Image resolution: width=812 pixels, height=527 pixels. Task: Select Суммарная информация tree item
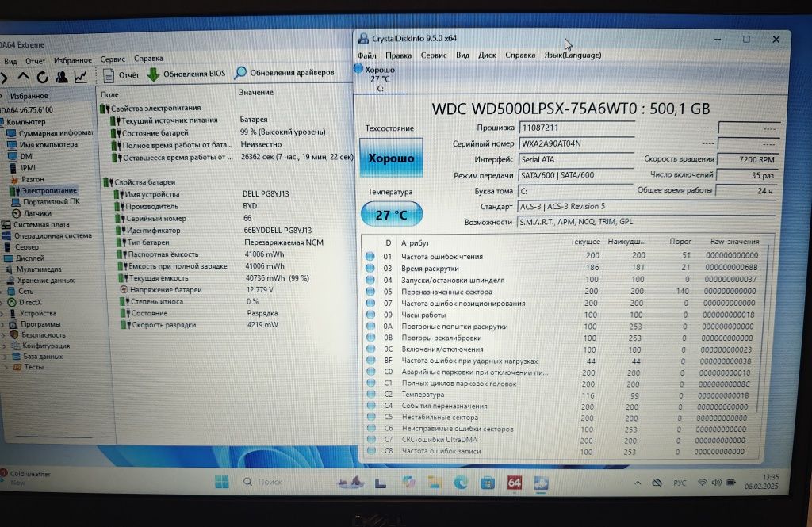(50, 133)
